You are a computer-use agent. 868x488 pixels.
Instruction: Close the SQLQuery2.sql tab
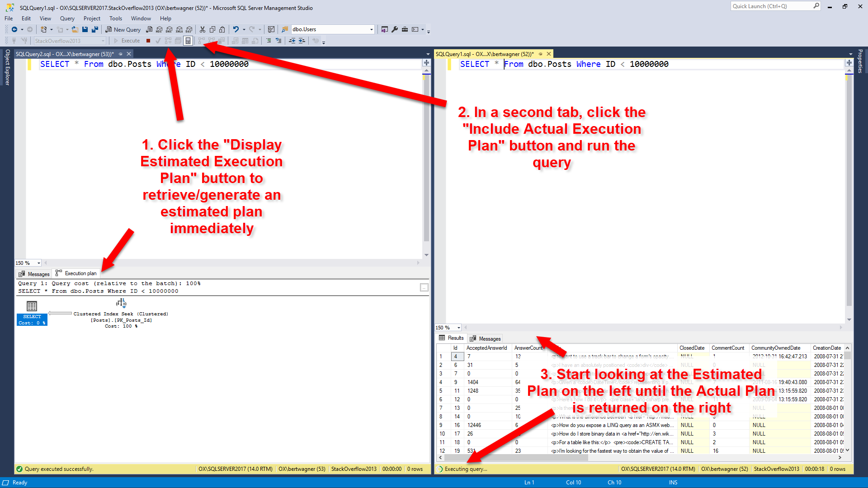click(x=129, y=54)
